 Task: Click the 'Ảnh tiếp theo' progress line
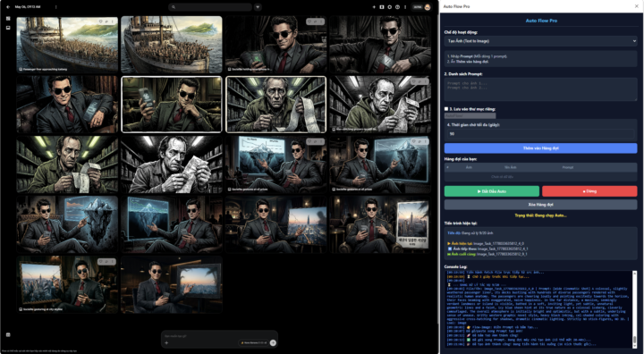coord(487,249)
